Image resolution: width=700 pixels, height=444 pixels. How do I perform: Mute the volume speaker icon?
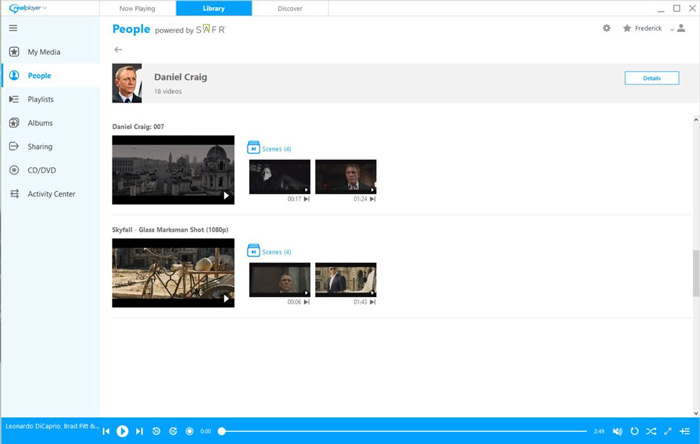617,431
